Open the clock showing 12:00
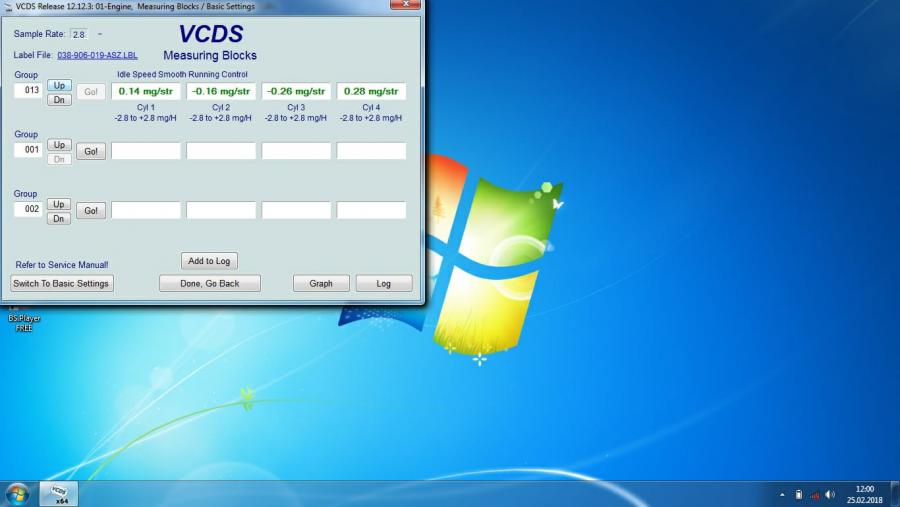This screenshot has height=507, width=900. [x=864, y=494]
